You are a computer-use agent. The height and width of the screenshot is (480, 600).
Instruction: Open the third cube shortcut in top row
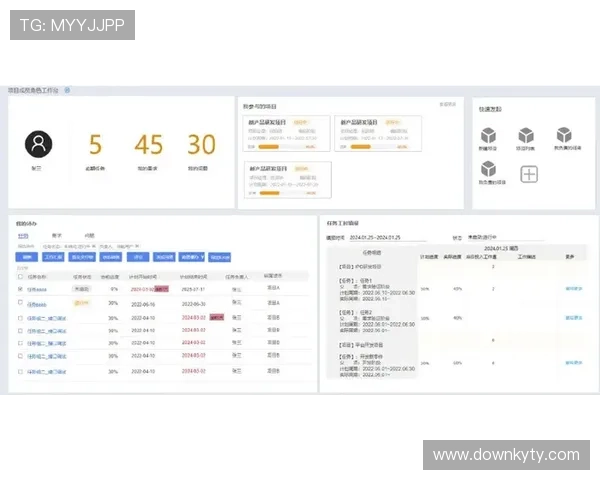click(564, 136)
